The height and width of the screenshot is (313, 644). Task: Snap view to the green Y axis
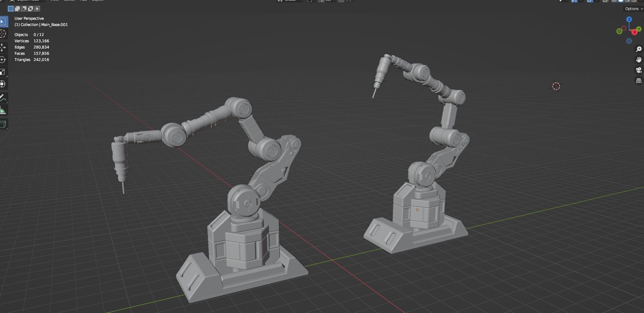[639, 29]
